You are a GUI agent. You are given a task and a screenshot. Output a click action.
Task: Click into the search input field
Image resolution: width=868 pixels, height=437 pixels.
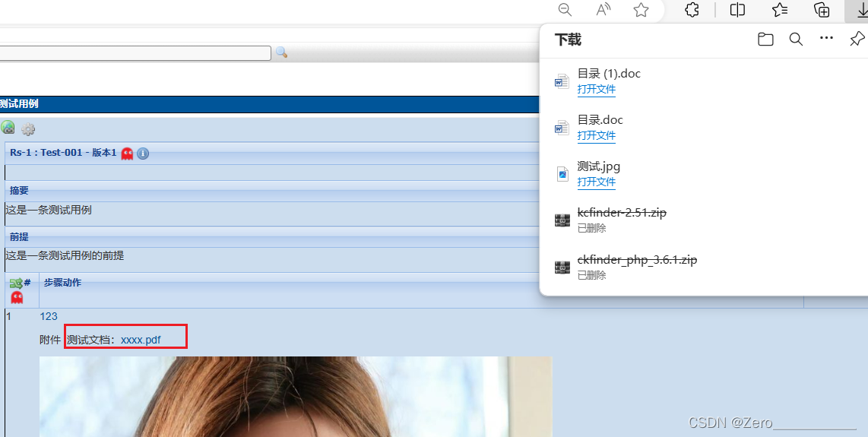pyautogui.click(x=135, y=52)
